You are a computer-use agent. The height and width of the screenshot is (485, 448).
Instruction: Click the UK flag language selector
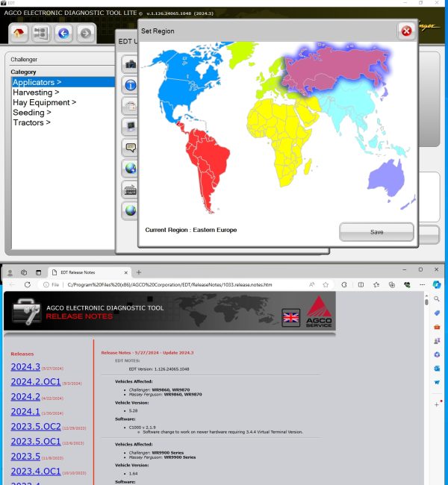[x=290, y=317]
